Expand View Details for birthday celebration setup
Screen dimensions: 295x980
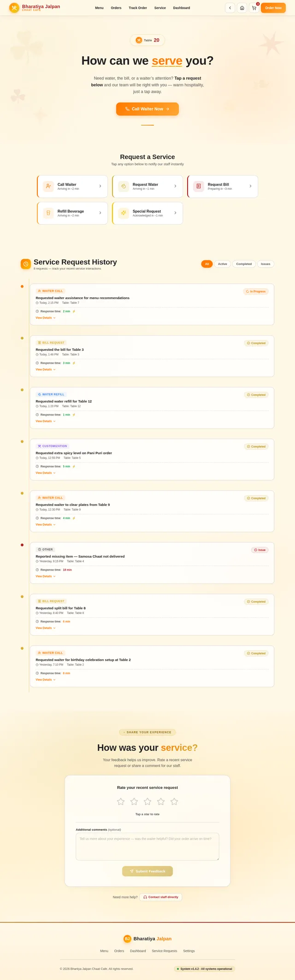pos(46,679)
